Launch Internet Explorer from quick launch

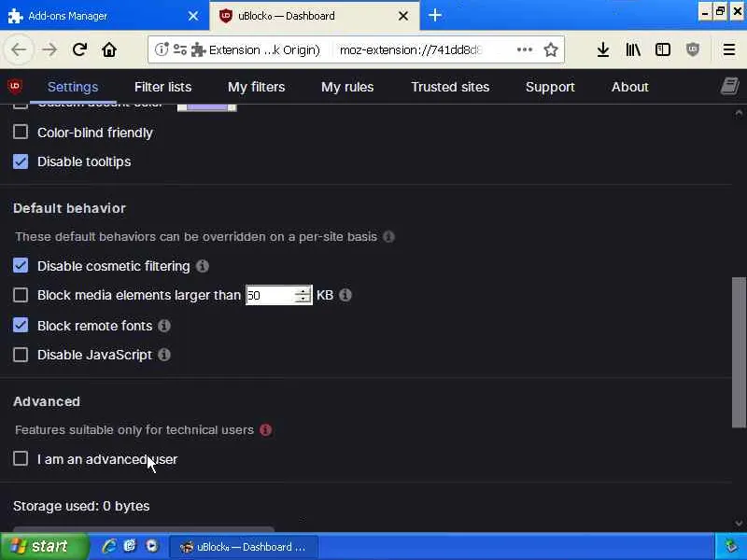click(109, 546)
